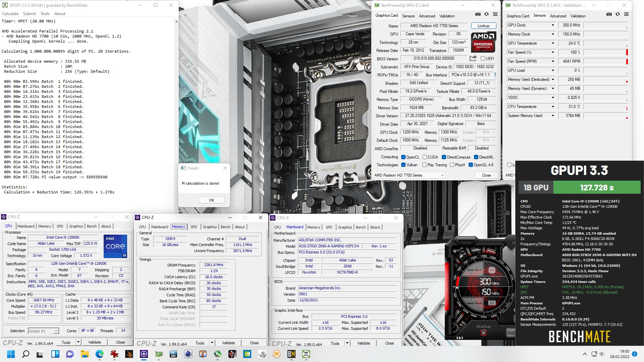The image size is (644, 362).
Task: Toggle the DirectCompute checkbox
Action: click(x=444, y=157)
